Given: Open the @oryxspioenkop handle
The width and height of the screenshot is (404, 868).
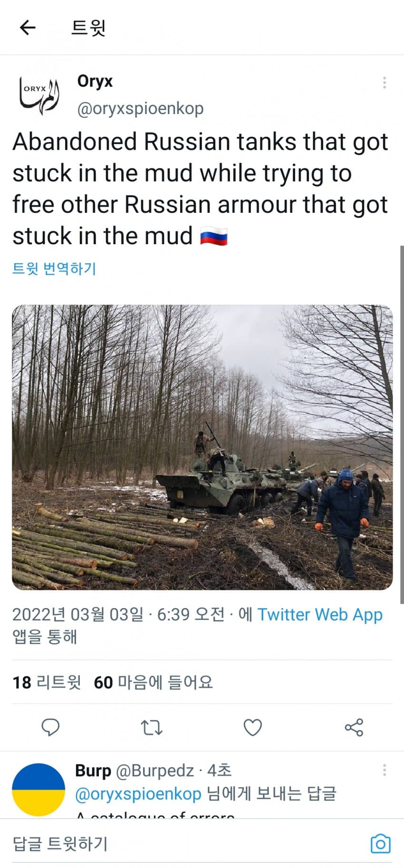Looking at the screenshot, I should pos(140,109).
